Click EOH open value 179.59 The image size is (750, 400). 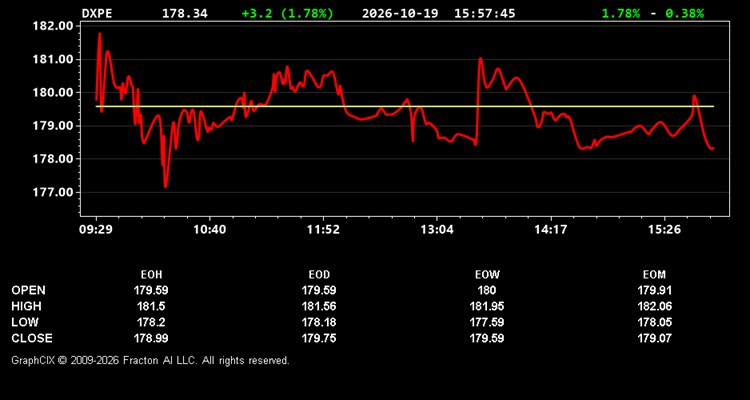tap(151, 290)
